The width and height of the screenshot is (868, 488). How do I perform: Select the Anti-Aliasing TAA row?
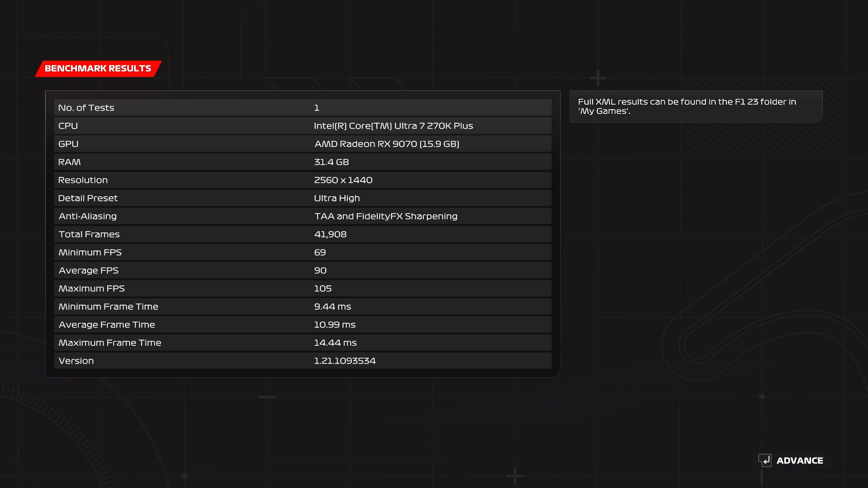click(x=302, y=216)
